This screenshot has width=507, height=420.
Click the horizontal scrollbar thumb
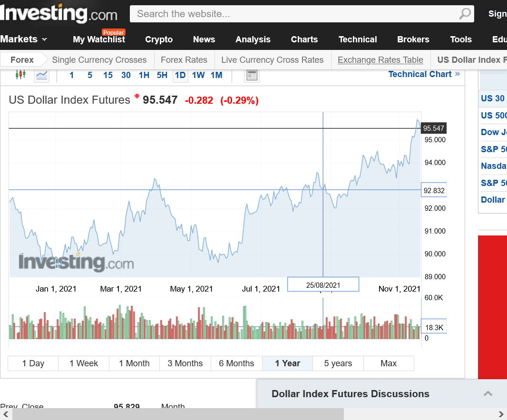(x=178, y=414)
